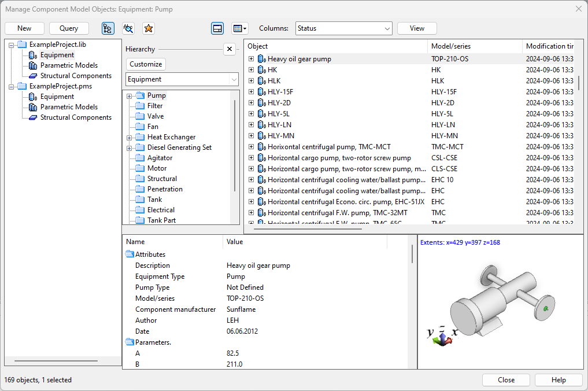The width and height of the screenshot is (588, 391).
Task: Open the table view dropdown arrow
Action: pyautogui.click(x=245, y=28)
